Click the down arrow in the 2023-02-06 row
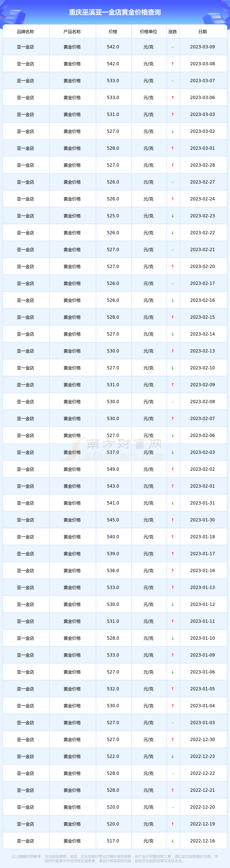 coord(173,435)
